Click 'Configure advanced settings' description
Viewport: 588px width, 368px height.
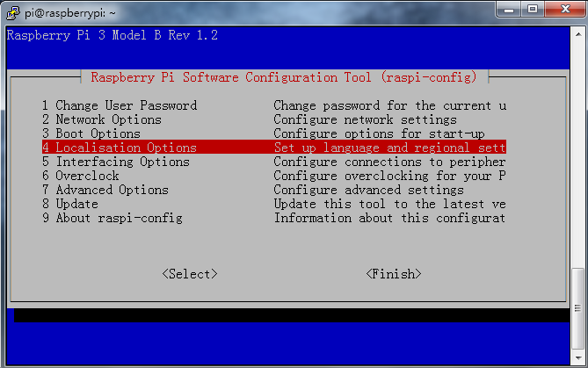point(368,190)
